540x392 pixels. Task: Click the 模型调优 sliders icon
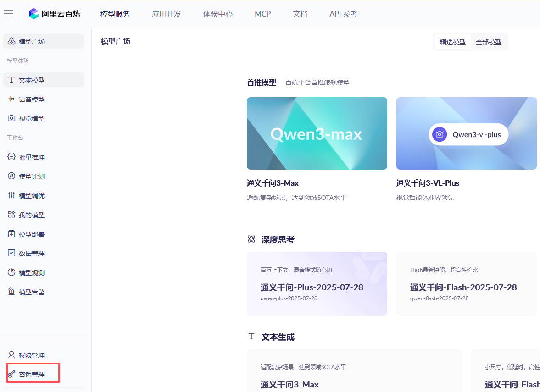click(11, 195)
